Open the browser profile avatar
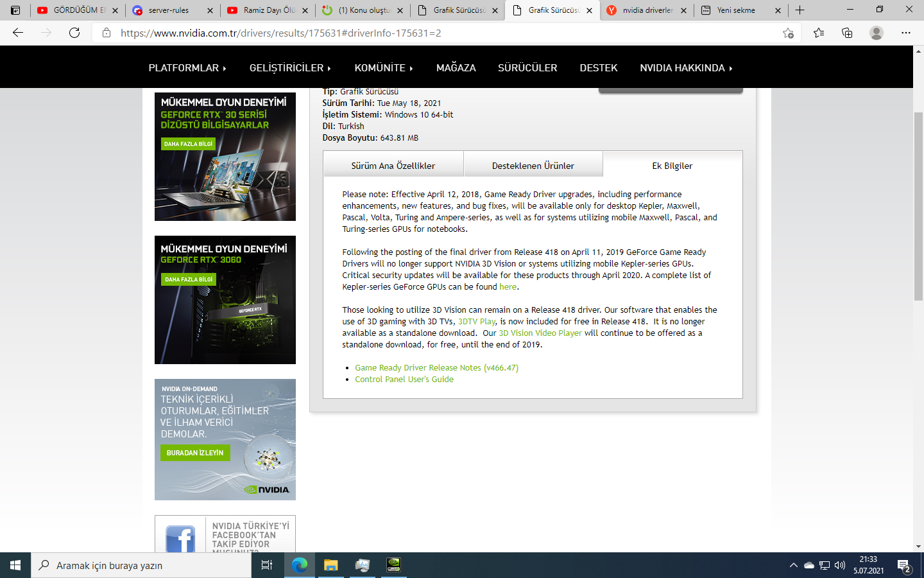 click(877, 33)
